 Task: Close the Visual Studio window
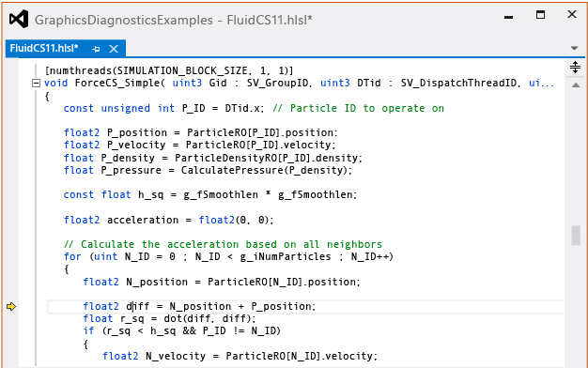572,14
